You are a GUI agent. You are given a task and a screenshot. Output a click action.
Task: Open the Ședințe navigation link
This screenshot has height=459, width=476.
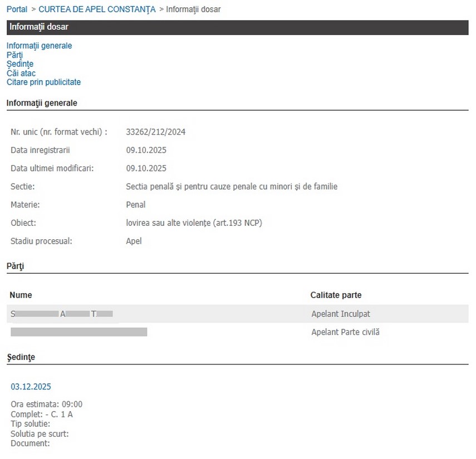click(x=20, y=64)
